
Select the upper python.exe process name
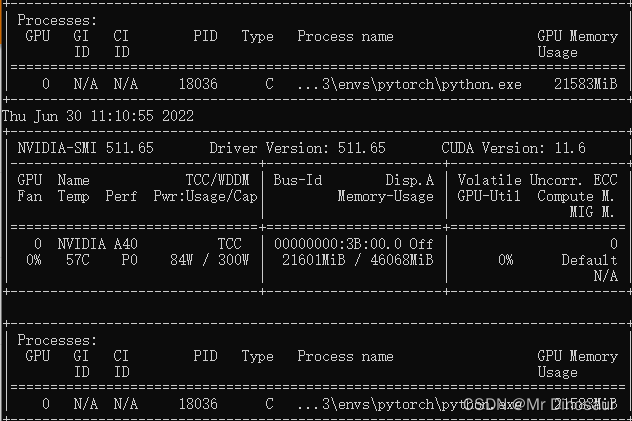coord(410,84)
